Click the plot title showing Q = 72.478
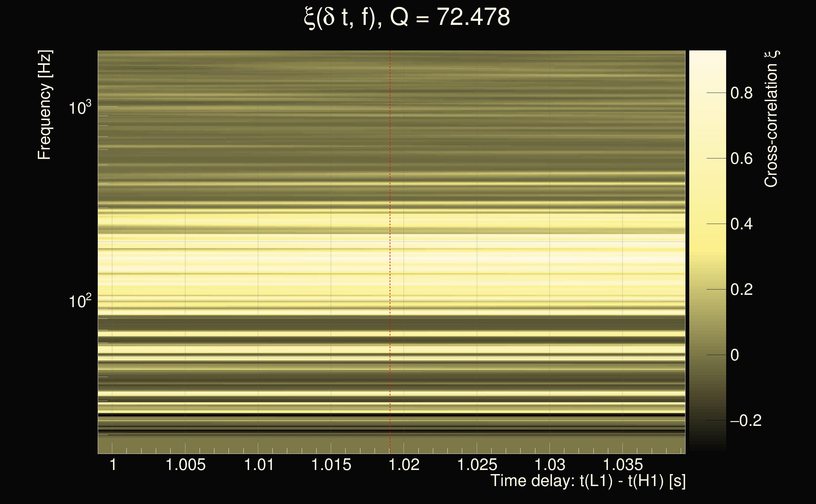This screenshot has width=816, height=504. tap(407, 17)
